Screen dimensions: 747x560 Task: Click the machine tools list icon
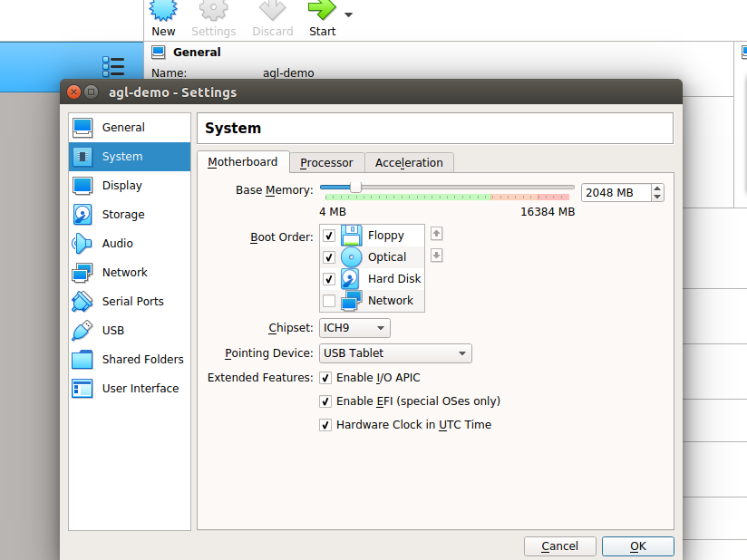113,67
